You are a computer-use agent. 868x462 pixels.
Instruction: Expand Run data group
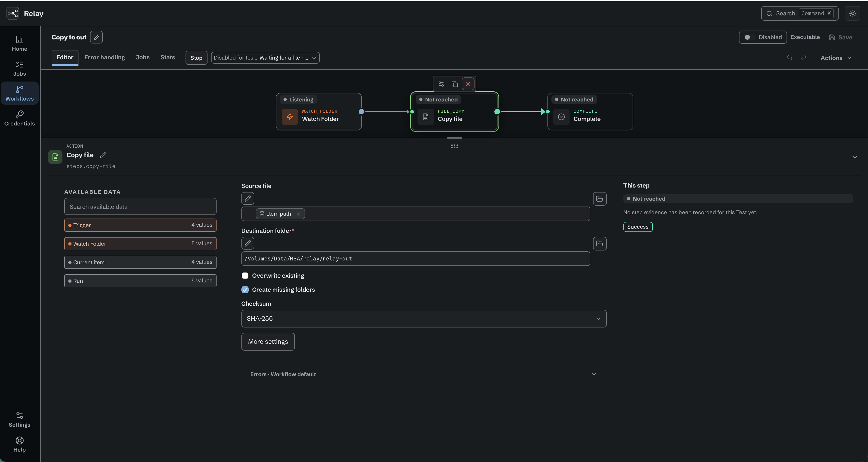(140, 281)
